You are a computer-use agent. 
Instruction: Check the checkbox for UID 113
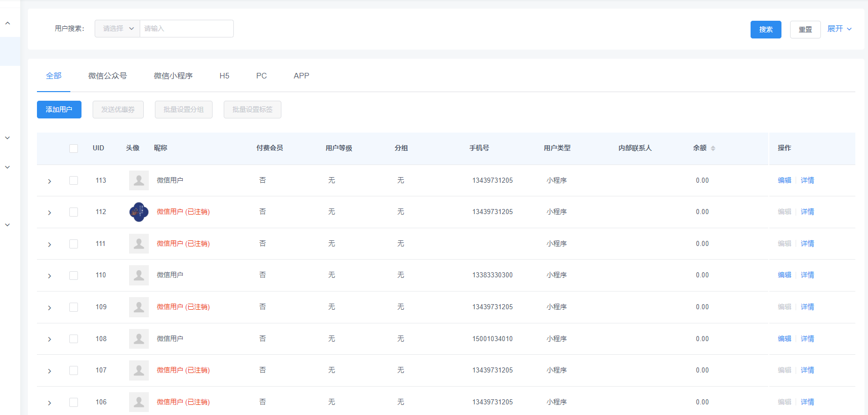point(73,180)
